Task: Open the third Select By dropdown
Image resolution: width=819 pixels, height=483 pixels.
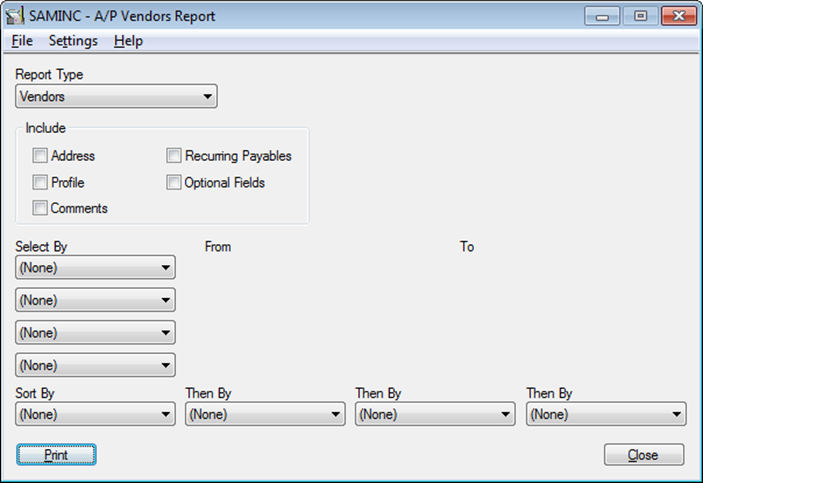Action: pos(96,332)
